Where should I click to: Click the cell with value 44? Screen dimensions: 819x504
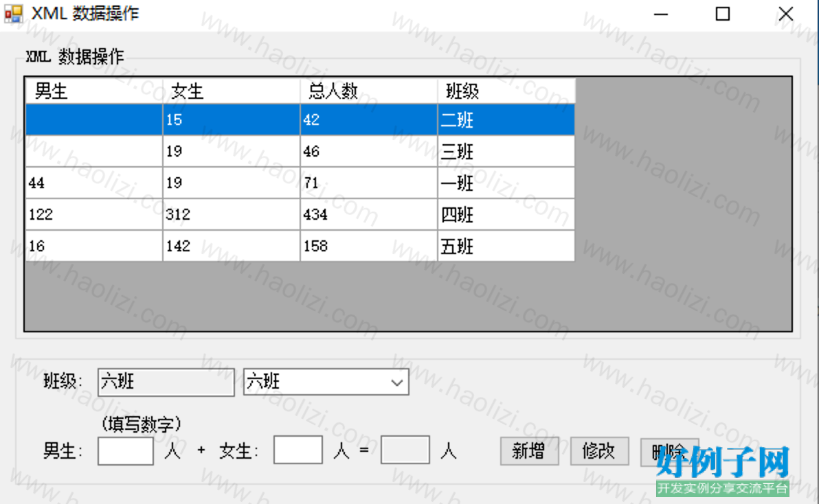[x=94, y=183]
